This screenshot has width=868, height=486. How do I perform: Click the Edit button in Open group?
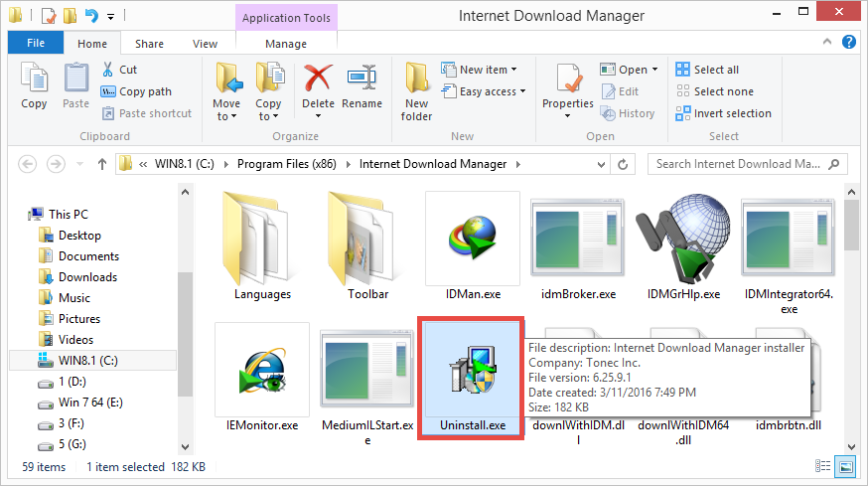[x=620, y=91]
